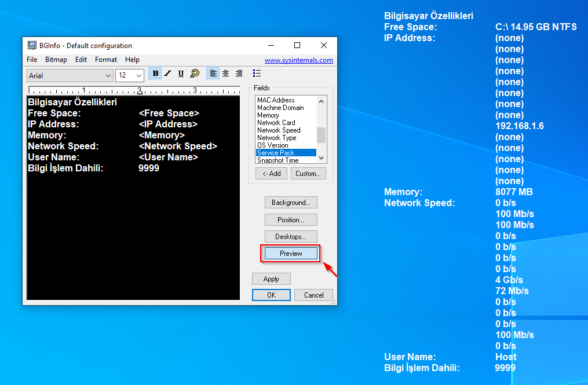Click Fields list scroll down arrow
Viewport: 588px width, 385px height.
coord(321,158)
